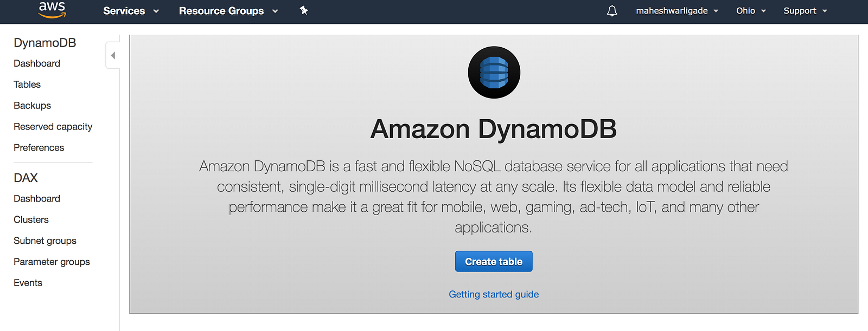Open DynamoDB Preferences
868x331 pixels.
tap(39, 148)
